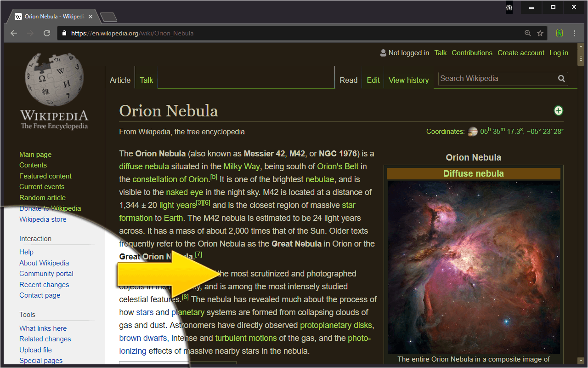
Task: Open the Contributions link
Action: pos(472,53)
